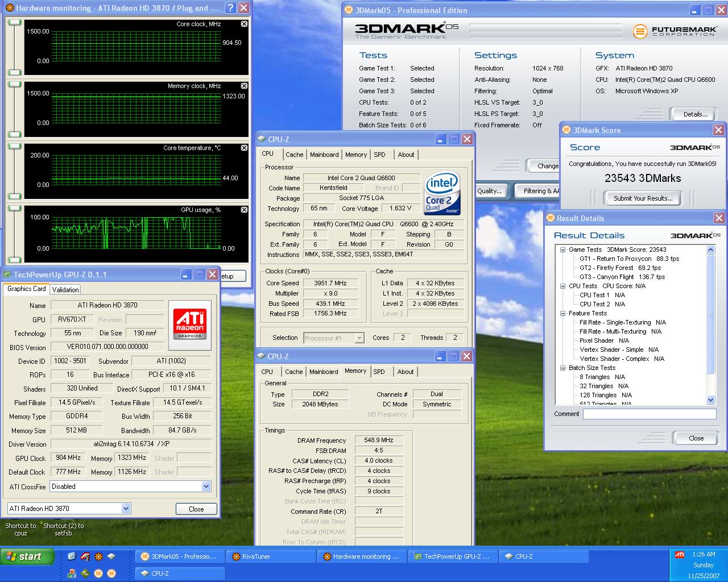Select 'GT1 - Return To Proxycon' result row
Image resolution: width=728 pixels, height=582 pixels.
(x=629, y=259)
